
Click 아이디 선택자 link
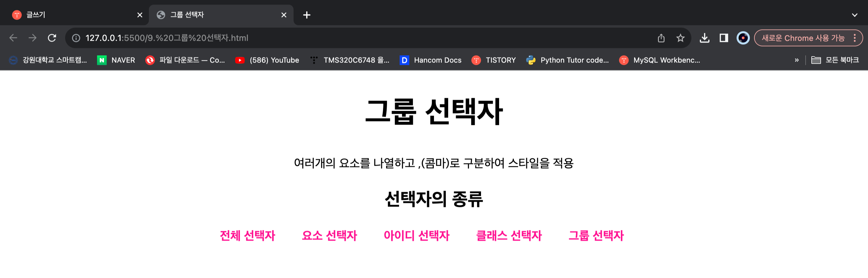[x=417, y=235]
